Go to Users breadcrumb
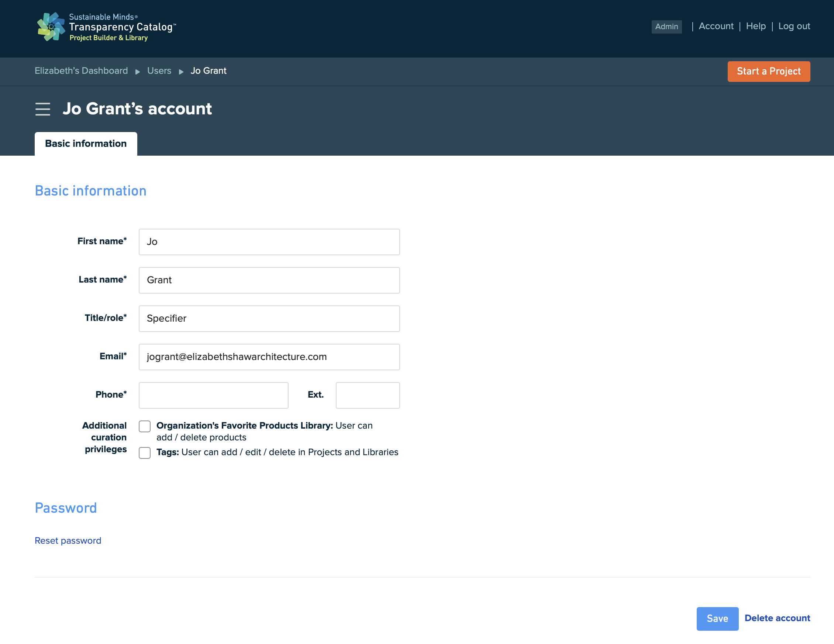This screenshot has height=644, width=834. pyautogui.click(x=159, y=70)
